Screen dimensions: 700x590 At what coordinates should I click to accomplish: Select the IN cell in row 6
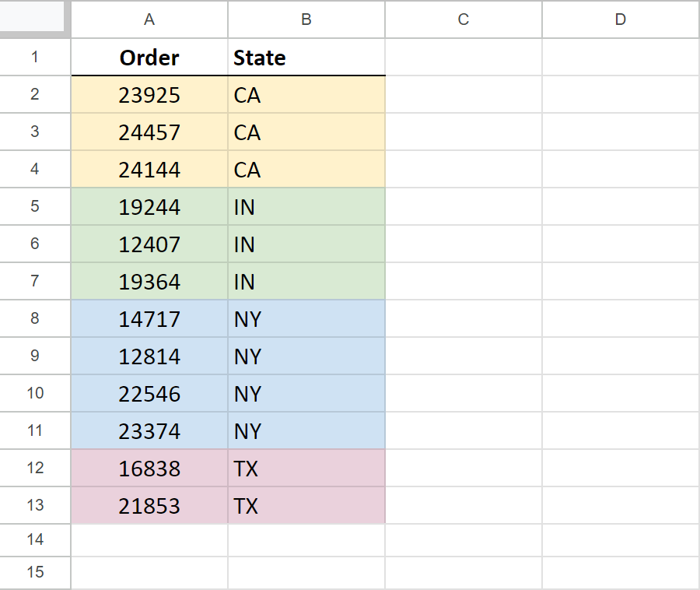point(306,244)
